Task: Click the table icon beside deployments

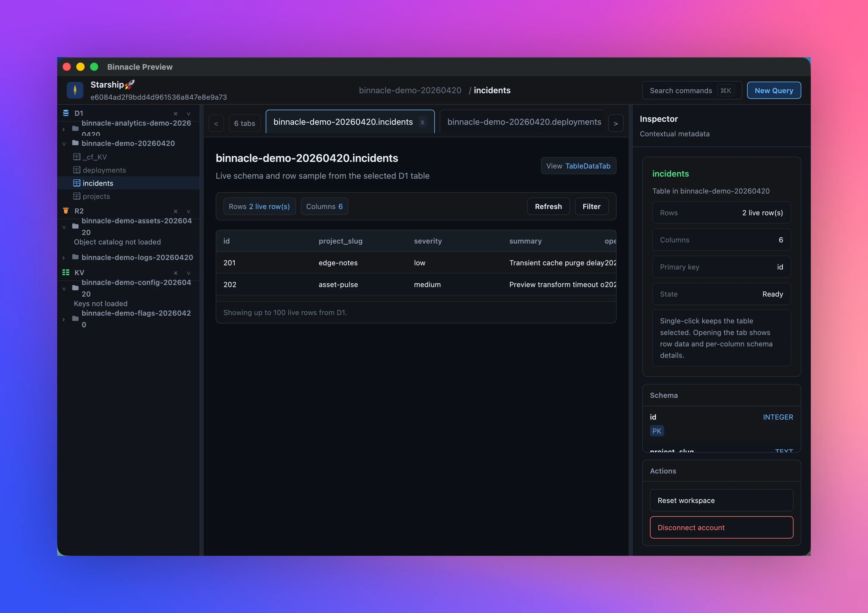Action: point(77,170)
